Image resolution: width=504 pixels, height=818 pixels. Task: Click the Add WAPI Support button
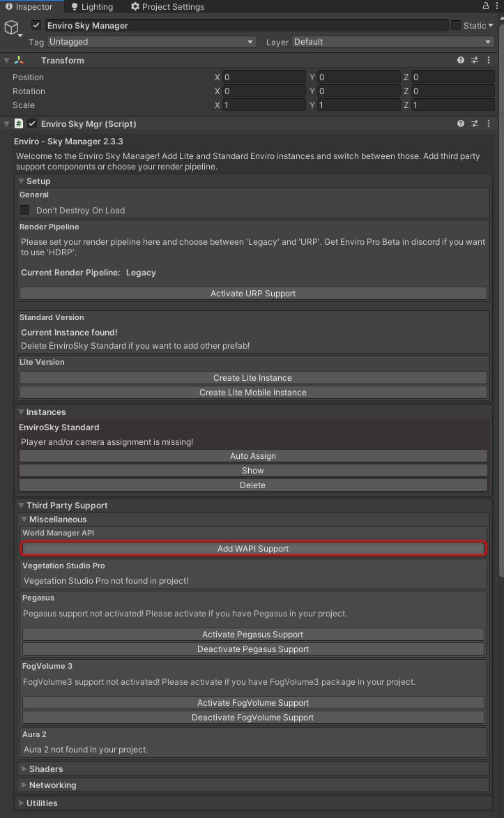253,549
